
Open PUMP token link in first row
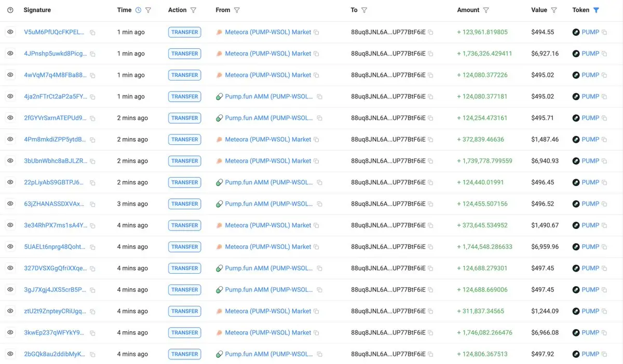point(590,32)
